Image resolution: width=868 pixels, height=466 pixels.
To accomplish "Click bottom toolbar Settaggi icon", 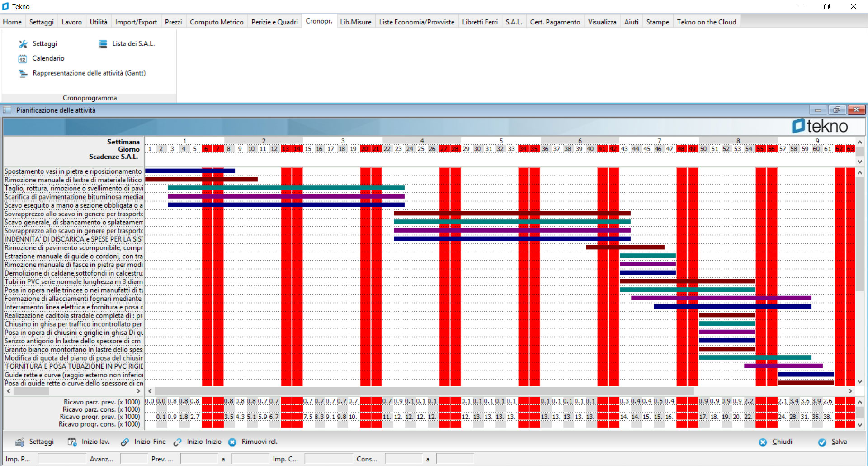I will (x=20, y=442).
